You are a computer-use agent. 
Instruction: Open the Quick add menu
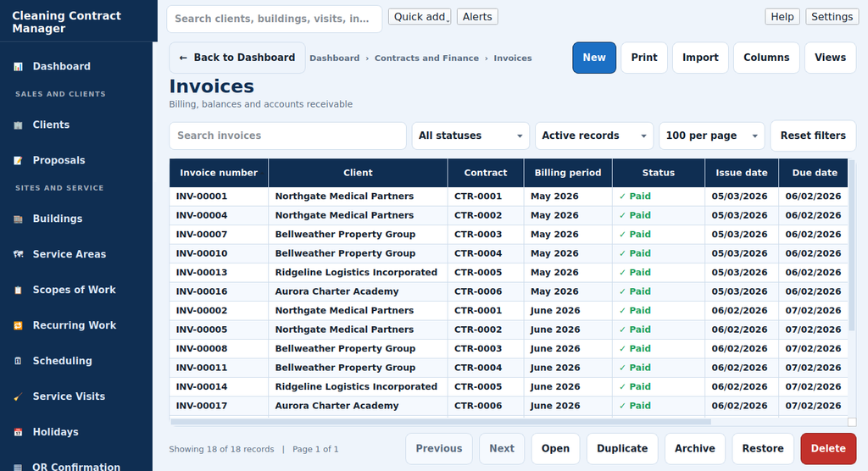click(x=420, y=17)
